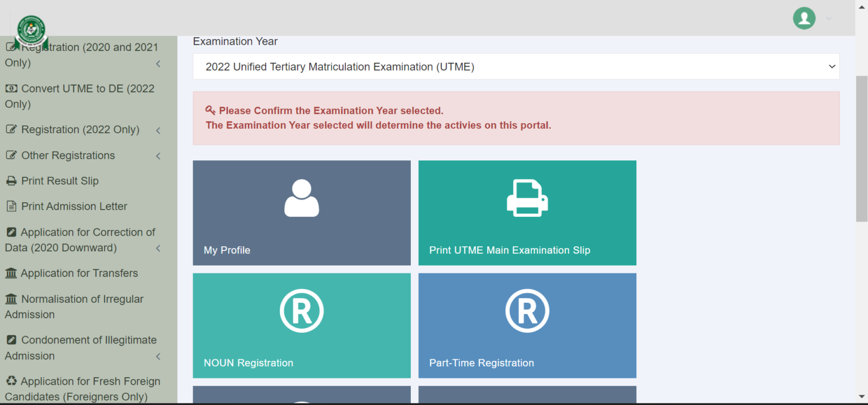Click the Print UTME Main Examination Slip printer icon
This screenshot has width=868, height=405.
[527, 198]
